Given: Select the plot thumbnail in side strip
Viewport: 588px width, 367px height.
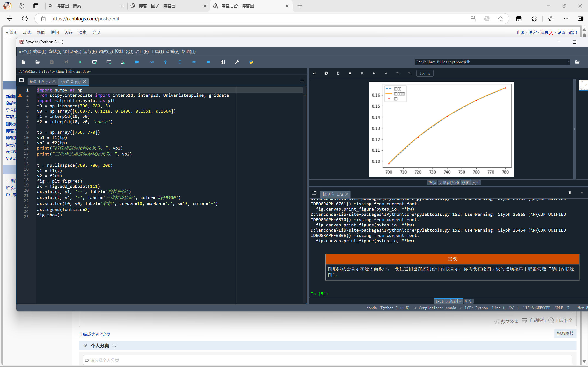Looking at the screenshot, I should tap(584, 85).
